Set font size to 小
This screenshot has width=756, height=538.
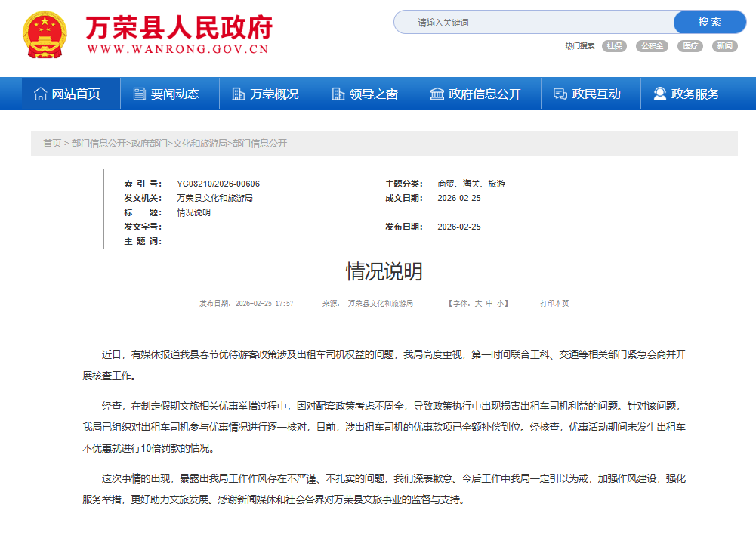(501, 304)
